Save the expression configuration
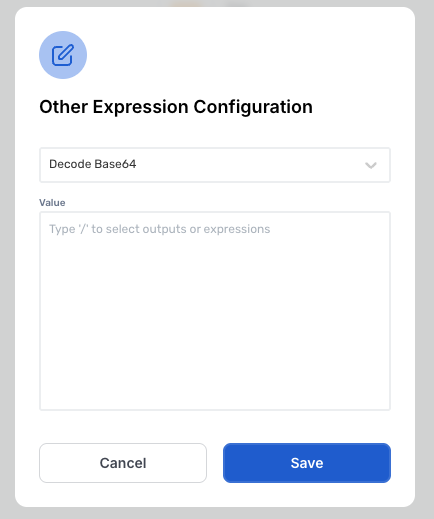 coord(307,463)
